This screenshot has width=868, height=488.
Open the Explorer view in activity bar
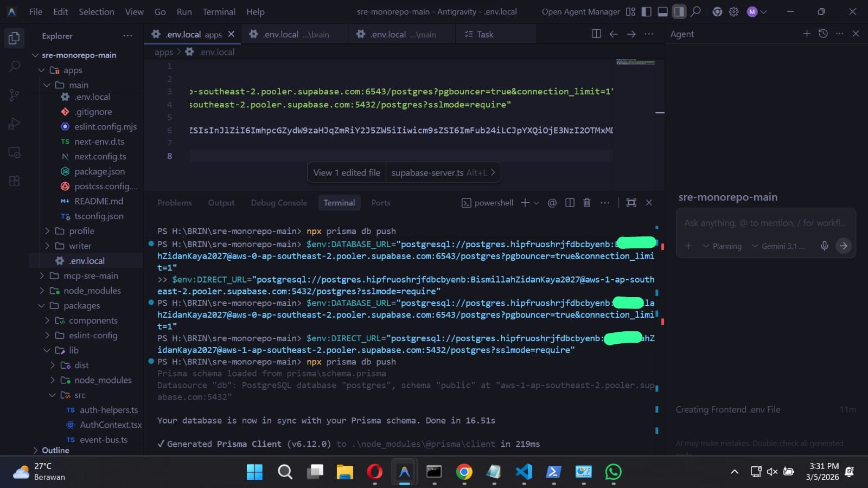15,38
